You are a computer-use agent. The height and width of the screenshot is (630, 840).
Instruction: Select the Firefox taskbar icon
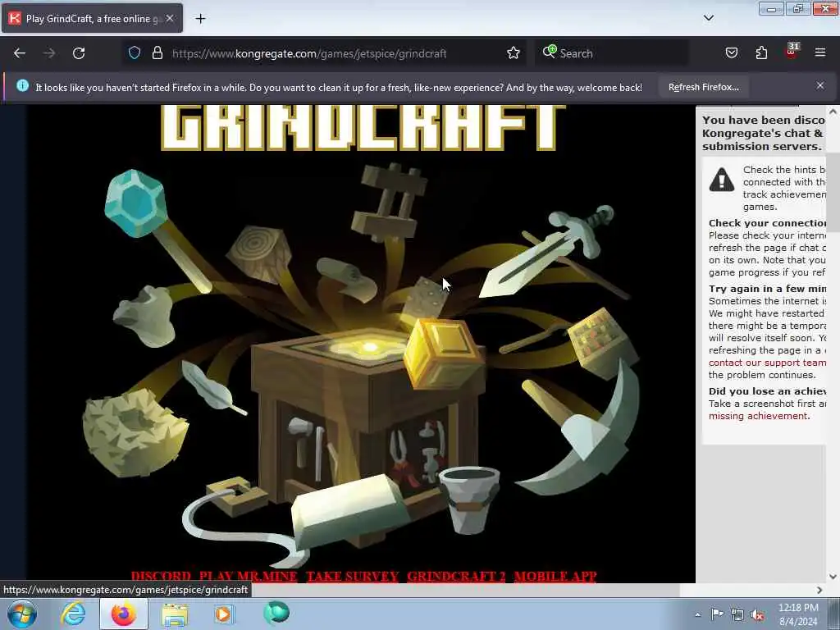pos(124,614)
